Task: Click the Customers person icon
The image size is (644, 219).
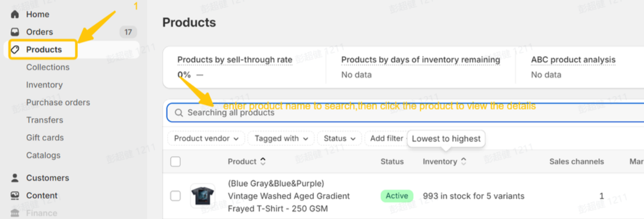Action: (15, 178)
